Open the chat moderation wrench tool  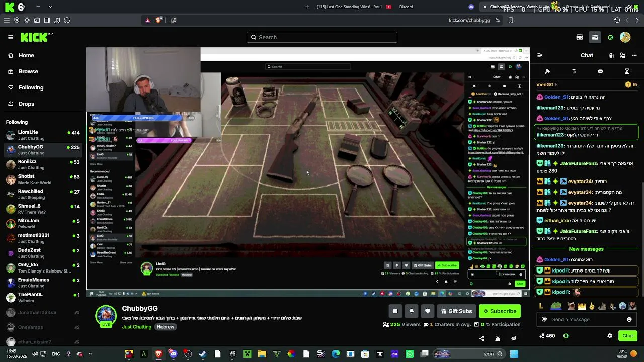[547, 71]
